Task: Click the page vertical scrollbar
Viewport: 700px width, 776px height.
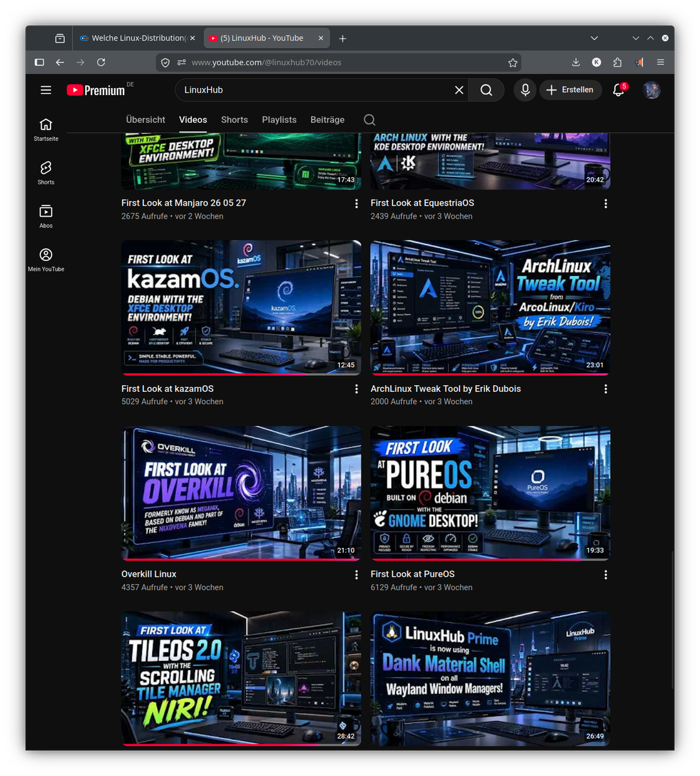Action: 672,620
